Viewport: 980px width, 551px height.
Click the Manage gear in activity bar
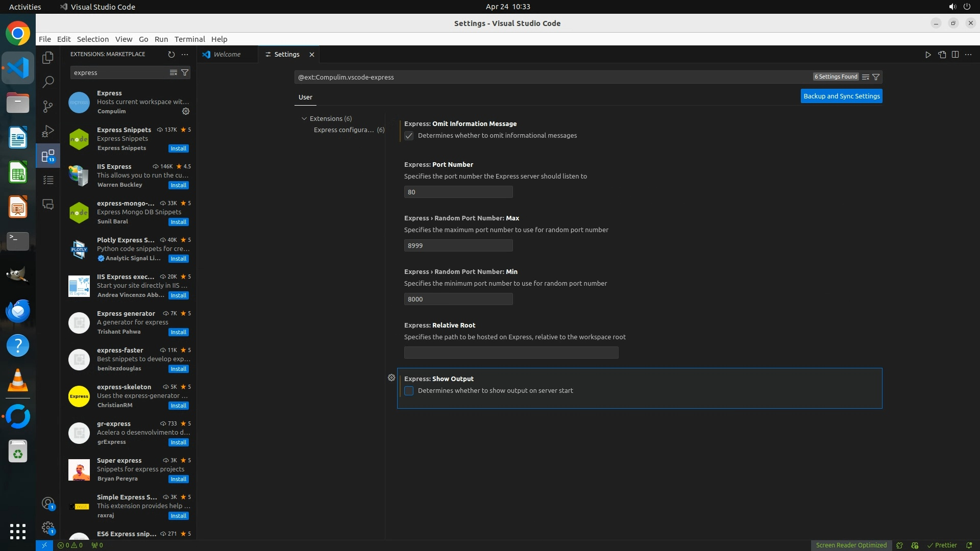(48, 528)
